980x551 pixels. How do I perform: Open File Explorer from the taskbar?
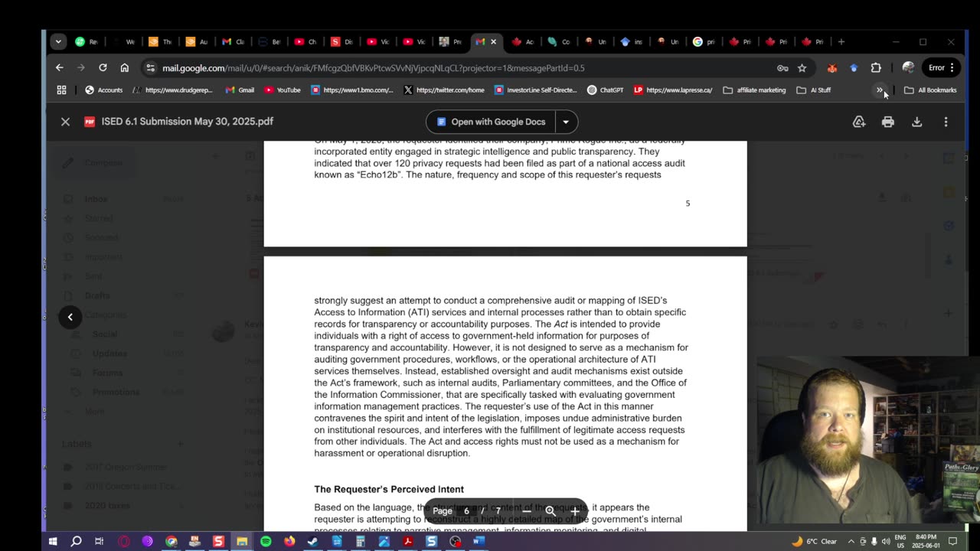242,541
